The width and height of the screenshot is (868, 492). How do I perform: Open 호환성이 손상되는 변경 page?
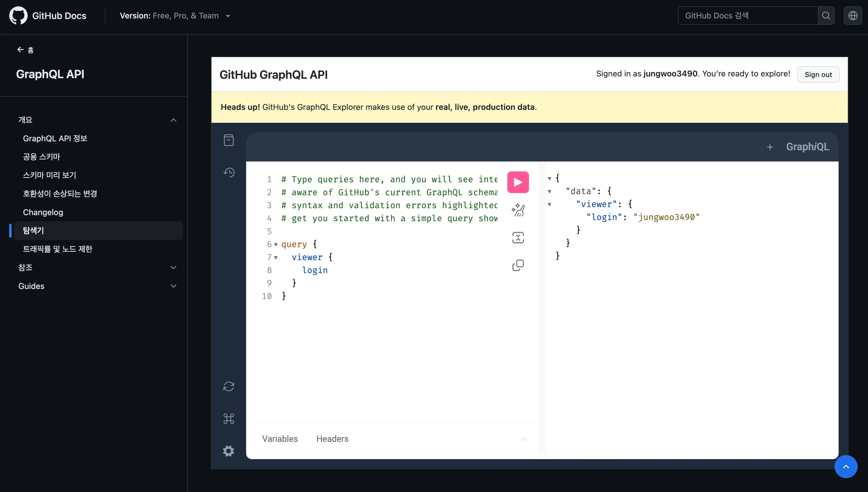tap(60, 194)
